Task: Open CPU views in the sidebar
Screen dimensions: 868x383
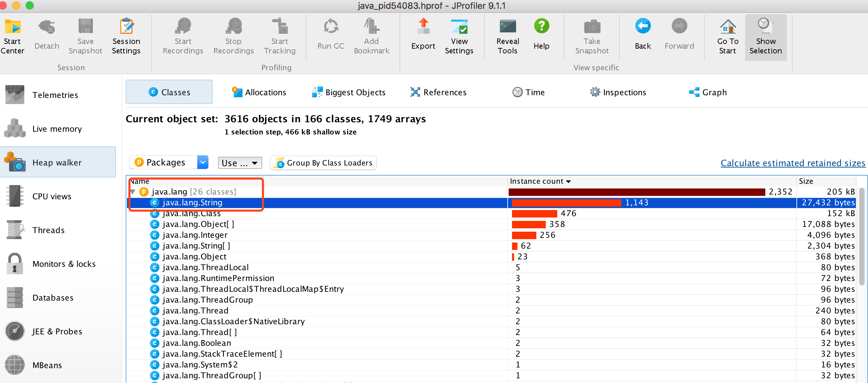Action: coord(52,196)
